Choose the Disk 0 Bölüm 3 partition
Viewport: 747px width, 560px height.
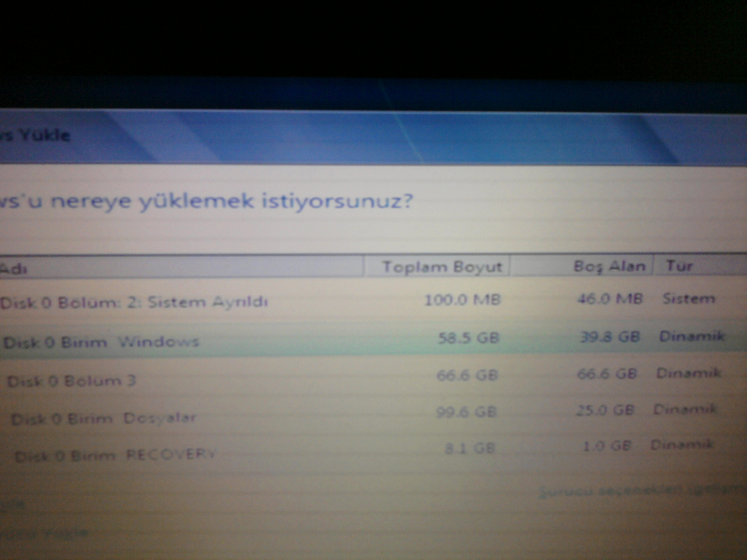coord(71,381)
